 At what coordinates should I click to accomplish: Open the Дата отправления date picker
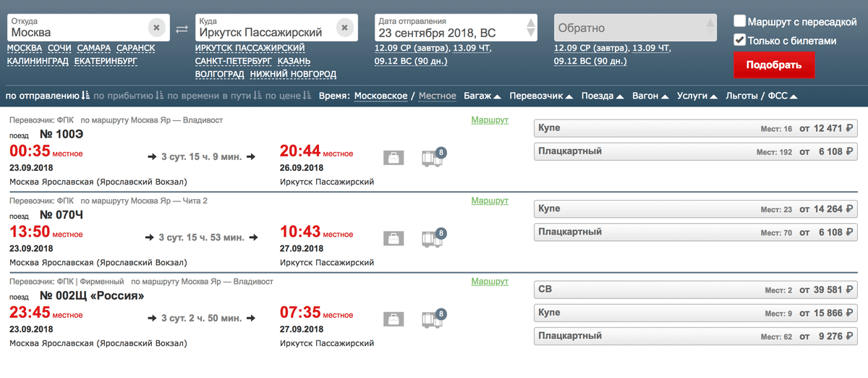[x=456, y=28]
